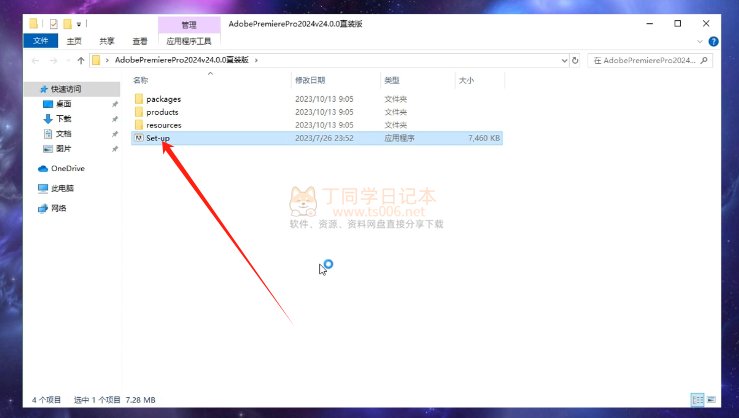This screenshot has height=418, width=739.
Task: Click the pin icon beside 桌面
Action: click(115, 104)
